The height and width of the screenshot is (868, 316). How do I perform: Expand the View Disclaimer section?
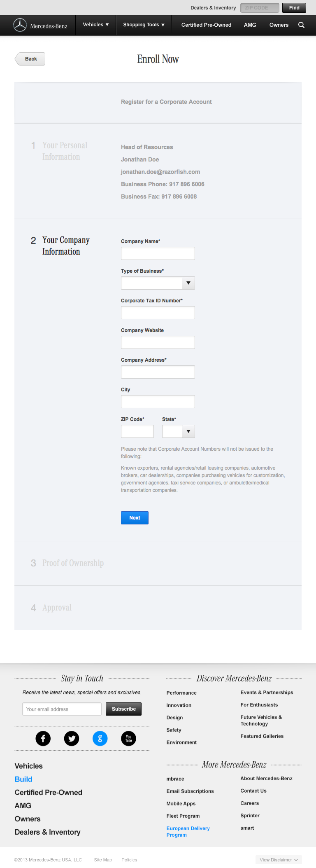point(279,860)
